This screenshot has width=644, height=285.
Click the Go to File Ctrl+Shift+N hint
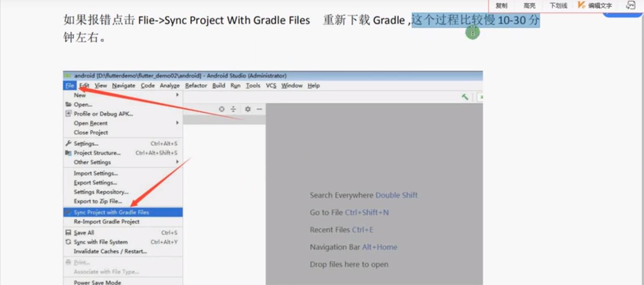click(x=349, y=213)
